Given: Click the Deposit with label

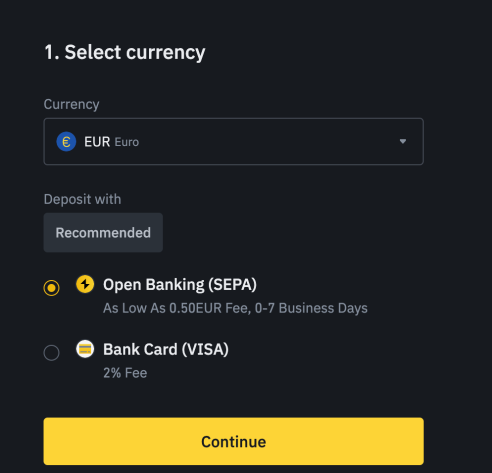Looking at the screenshot, I should (x=82, y=199).
